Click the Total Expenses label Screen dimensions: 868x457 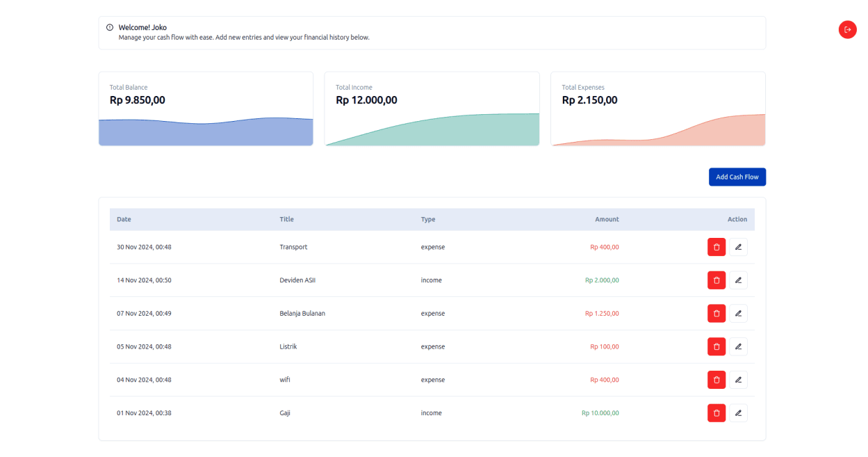pyautogui.click(x=583, y=88)
